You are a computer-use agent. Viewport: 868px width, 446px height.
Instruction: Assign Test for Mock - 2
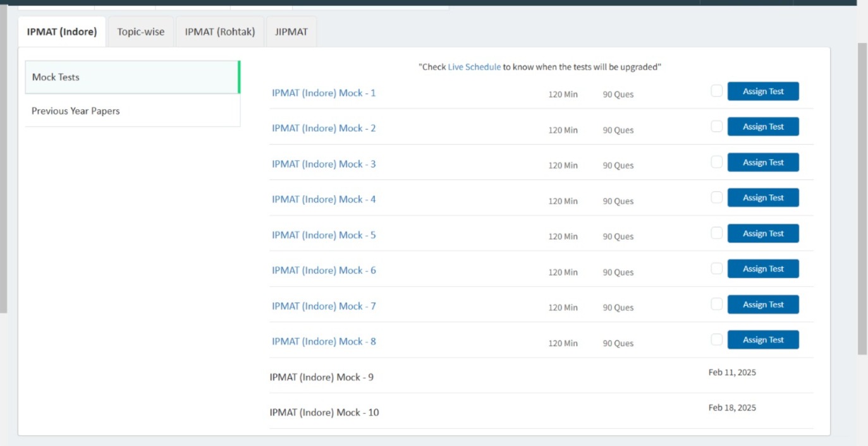pos(762,127)
